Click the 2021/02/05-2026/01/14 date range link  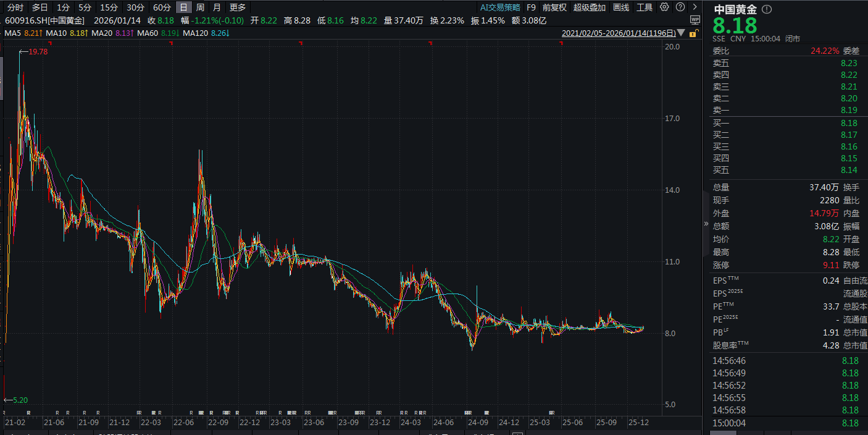click(x=618, y=33)
